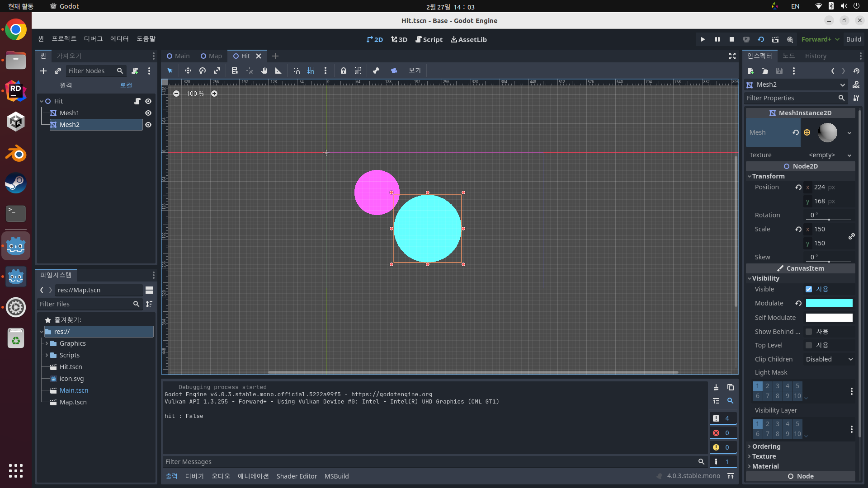Open the Texture empty dropdown
Screen dimensions: 868x488
tap(830, 155)
